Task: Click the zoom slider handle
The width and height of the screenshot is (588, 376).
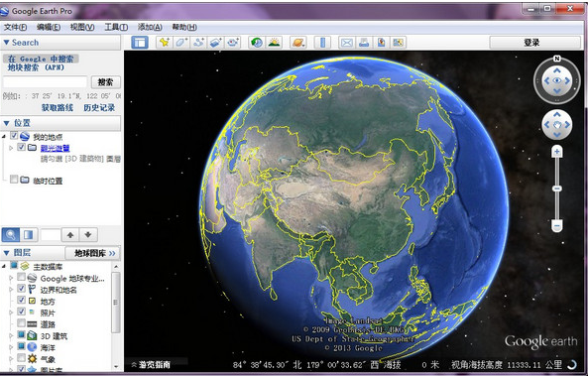Action: 557,188
